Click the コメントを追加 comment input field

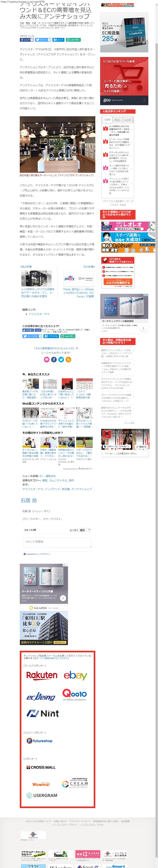pyautogui.click(x=57, y=543)
